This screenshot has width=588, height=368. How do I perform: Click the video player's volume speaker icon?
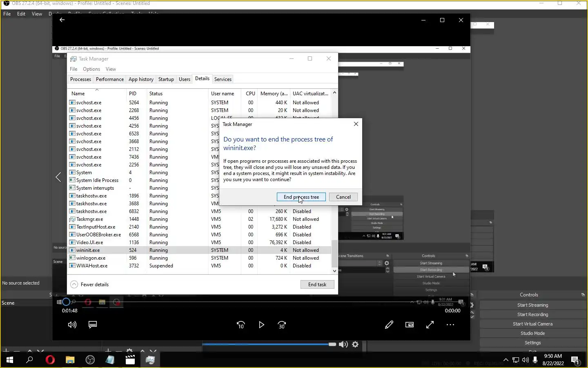tap(72, 325)
